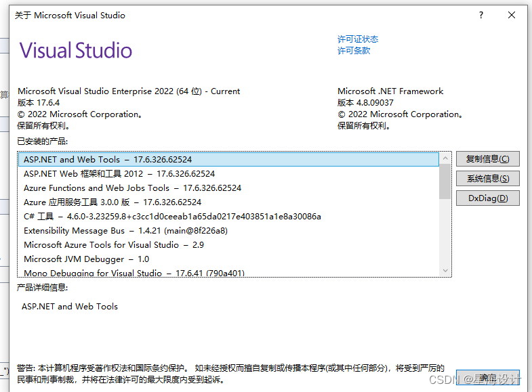The image size is (532, 392).
Task: Select Extensibility Message Bus row
Action: pos(228,231)
